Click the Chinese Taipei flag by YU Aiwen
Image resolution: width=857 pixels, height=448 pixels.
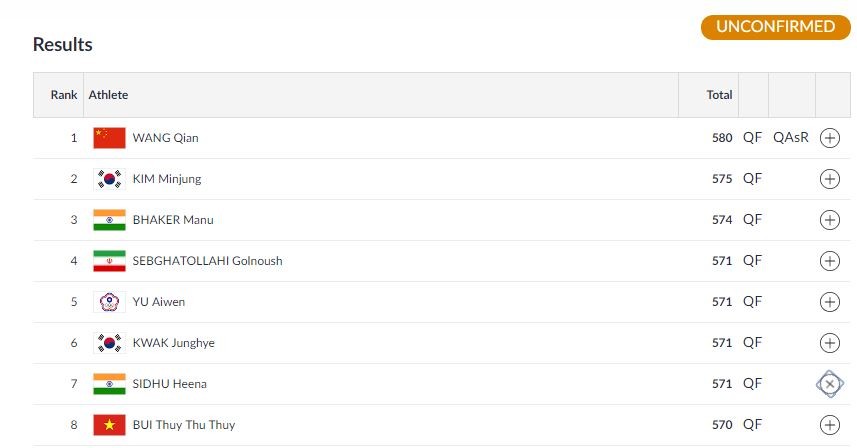[x=109, y=302]
